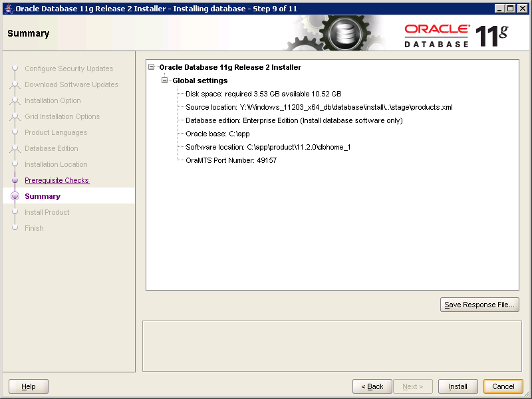Image resolution: width=532 pixels, height=399 pixels.
Task: Select the Summary step in sidebar
Action: [x=43, y=196]
